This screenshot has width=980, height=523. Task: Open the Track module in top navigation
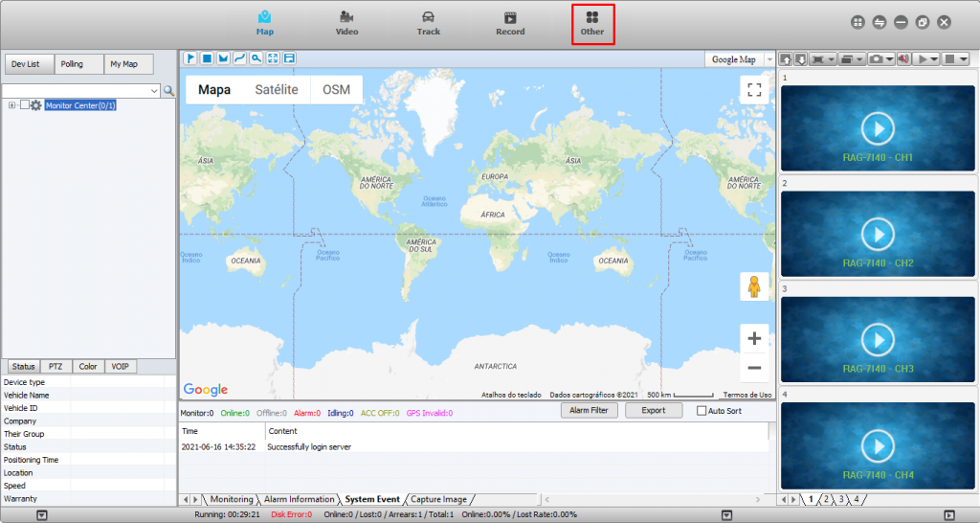click(x=428, y=23)
